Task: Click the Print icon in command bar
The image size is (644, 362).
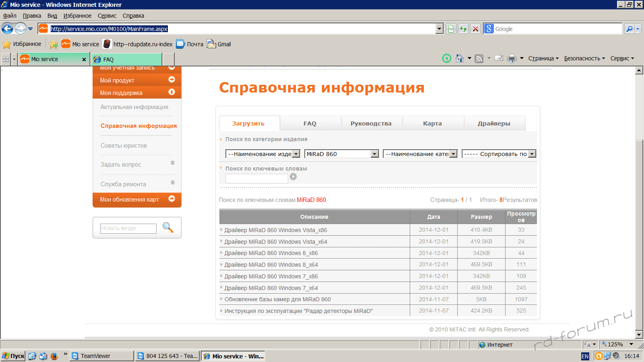Action: (x=511, y=58)
